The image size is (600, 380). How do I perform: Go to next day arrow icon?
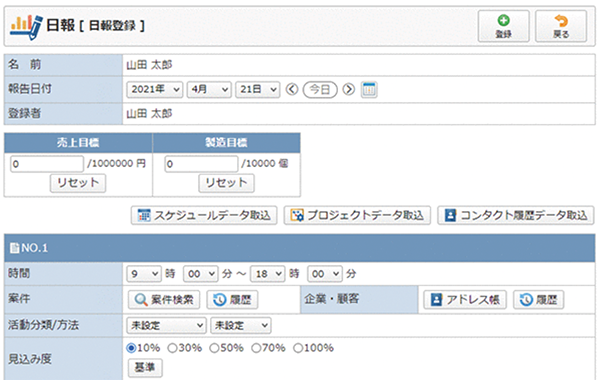tap(348, 89)
